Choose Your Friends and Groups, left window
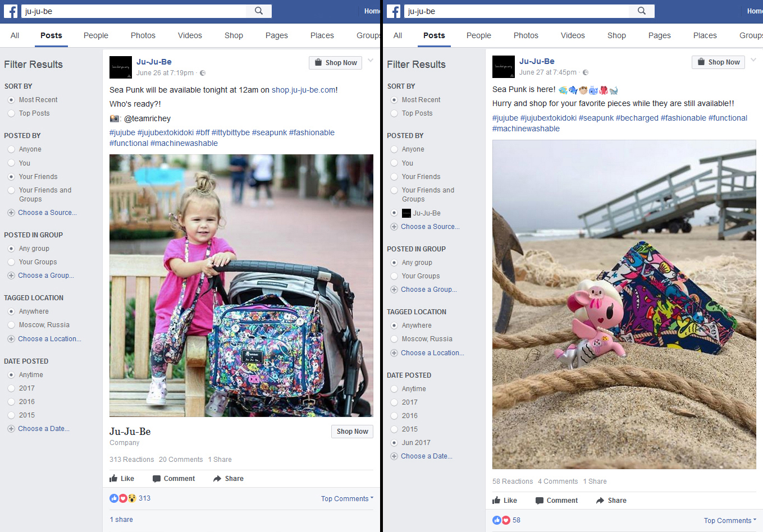Viewport: 763px width, 532px height. click(x=11, y=190)
